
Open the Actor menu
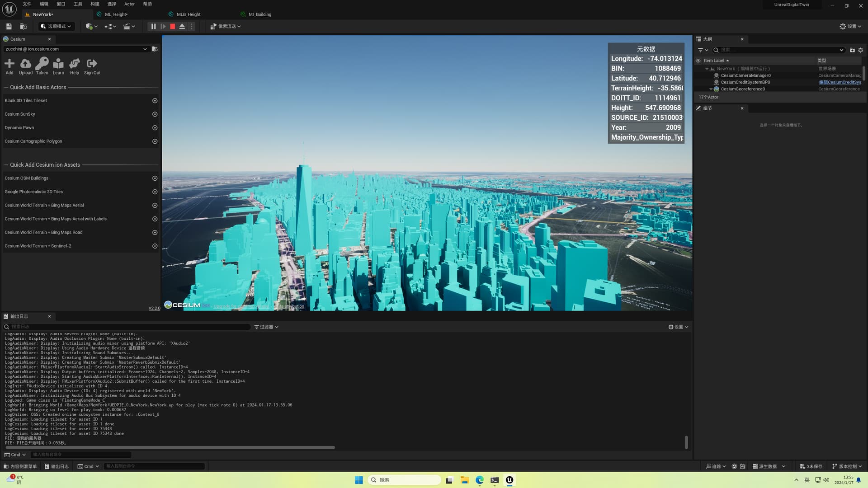point(129,4)
